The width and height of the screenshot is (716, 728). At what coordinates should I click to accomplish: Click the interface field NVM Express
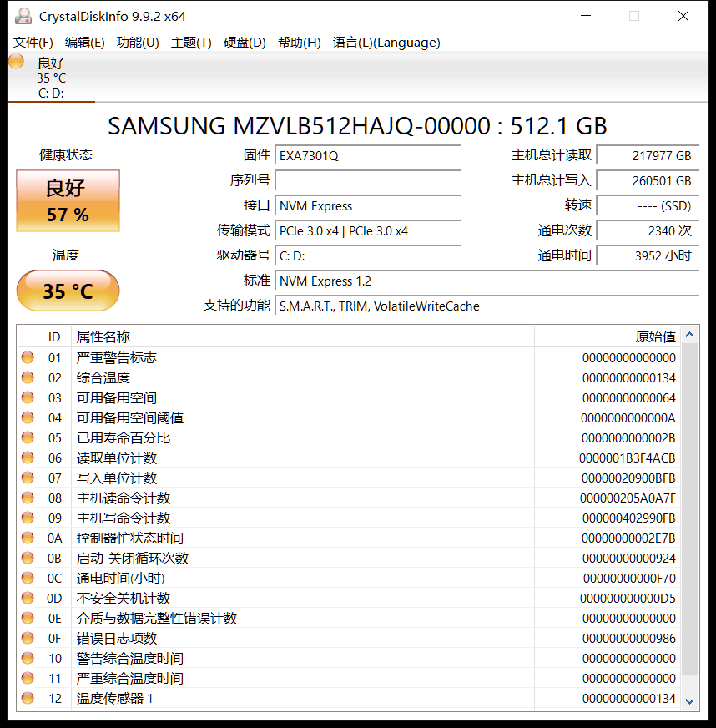(368, 205)
